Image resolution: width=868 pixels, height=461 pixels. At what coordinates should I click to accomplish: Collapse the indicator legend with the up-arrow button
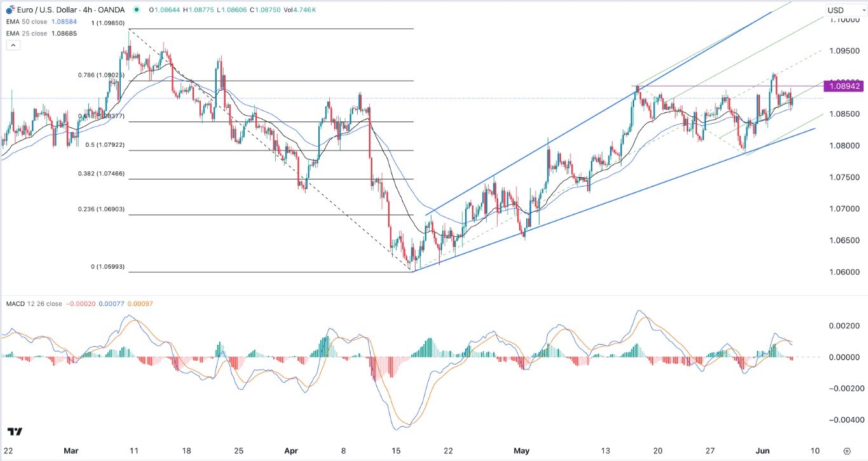[x=13, y=44]
